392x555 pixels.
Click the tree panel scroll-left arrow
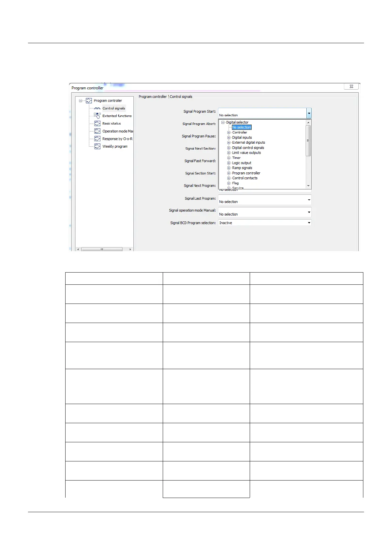78,249
